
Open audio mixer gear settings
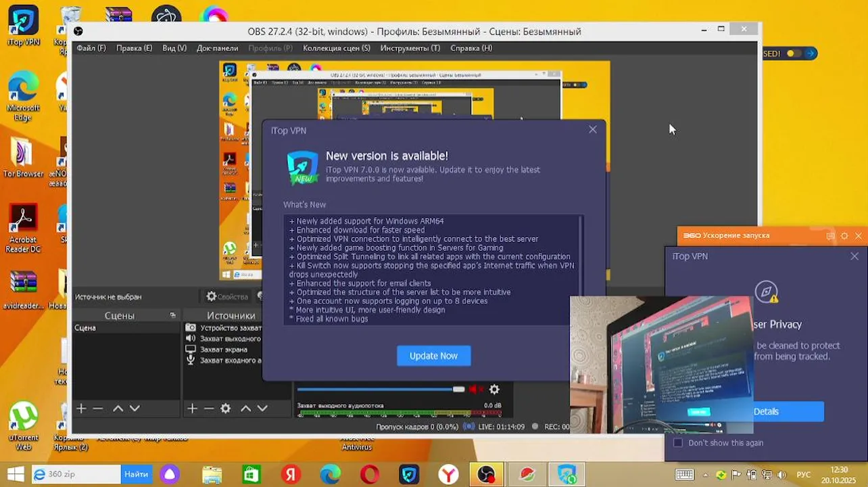[494, 390]
